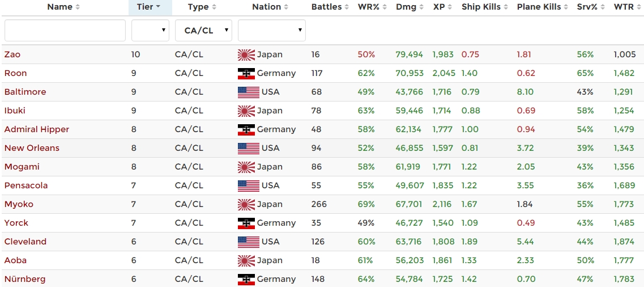Sort by Ship Kills column
The width and height of the screenshot is (644, 287).
(x=484, y=7)
